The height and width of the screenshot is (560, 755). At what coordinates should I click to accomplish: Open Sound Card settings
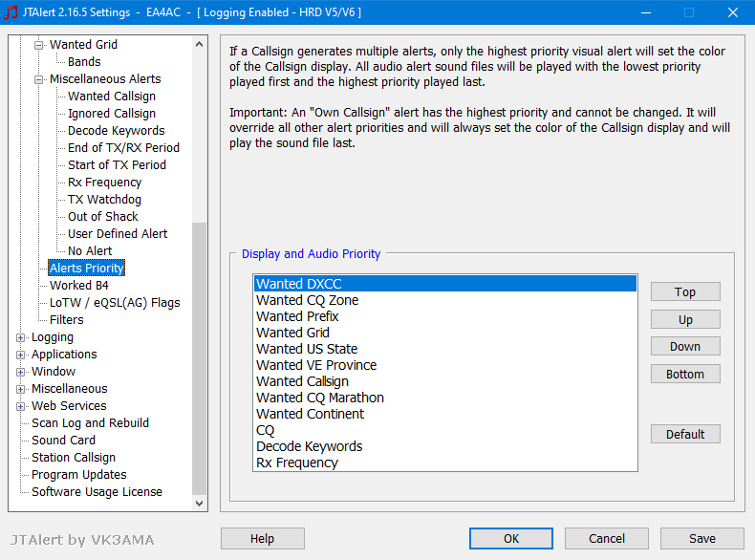64,441
